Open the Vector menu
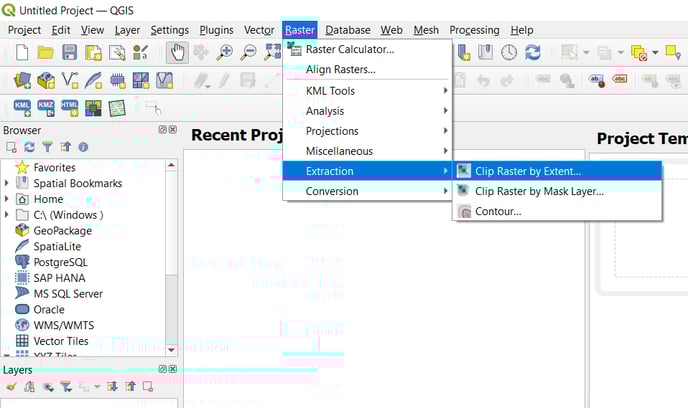Image resolution: width=688 pixels, height=408 pixels. click(x=259, y=30)
